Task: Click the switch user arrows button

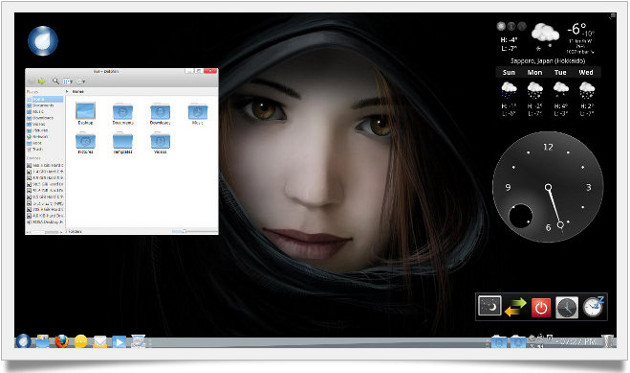Action: tap(515, 307)
